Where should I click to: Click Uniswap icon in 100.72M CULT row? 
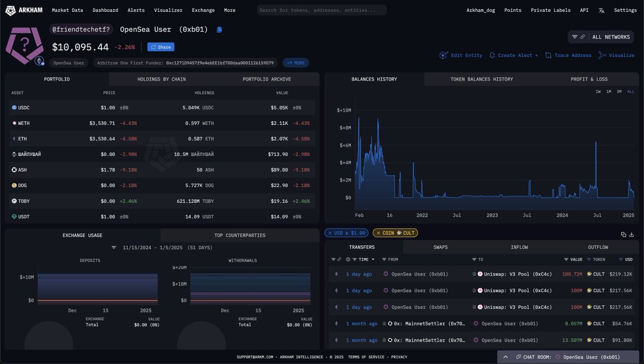pyautogui.click(x=480, y=274)
